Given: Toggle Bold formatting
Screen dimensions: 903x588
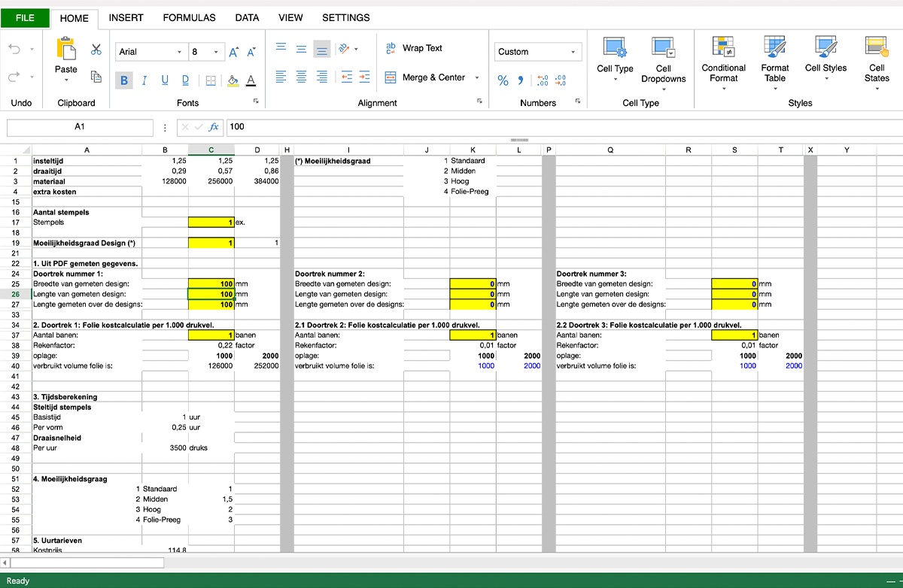Looking at the screenshot, I should pyautogui.click(x=124, y=80).
